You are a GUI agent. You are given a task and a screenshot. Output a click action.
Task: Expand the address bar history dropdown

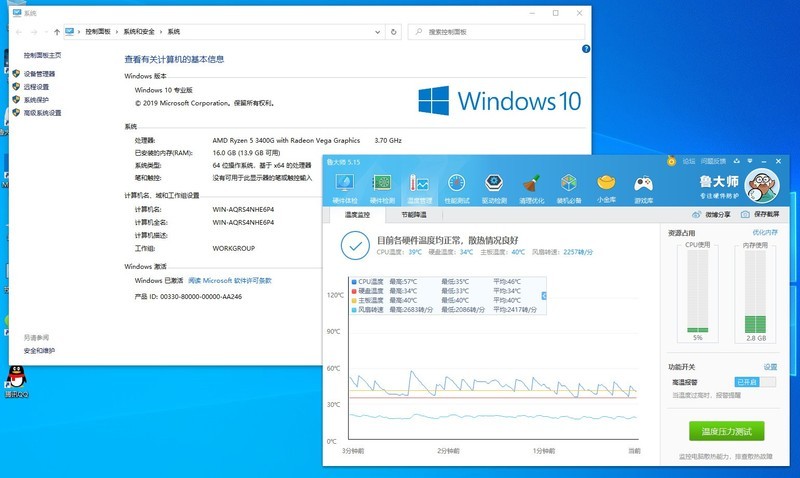[378, 32]
